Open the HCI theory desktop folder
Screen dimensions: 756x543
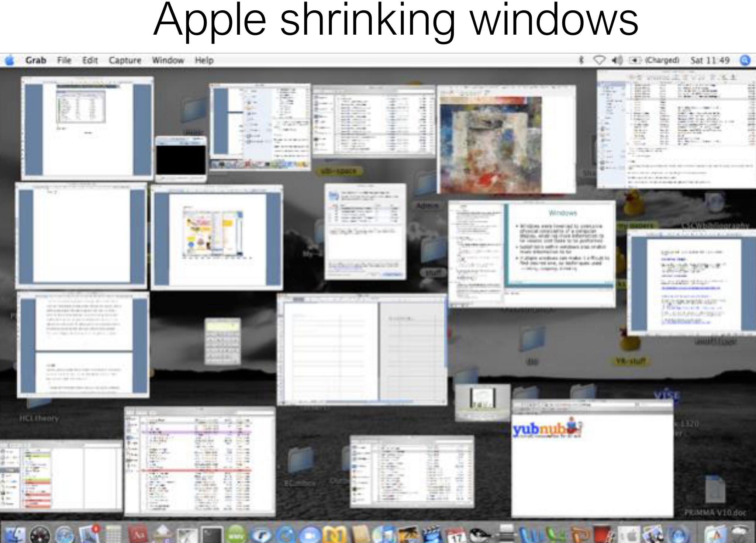[39, 409]
